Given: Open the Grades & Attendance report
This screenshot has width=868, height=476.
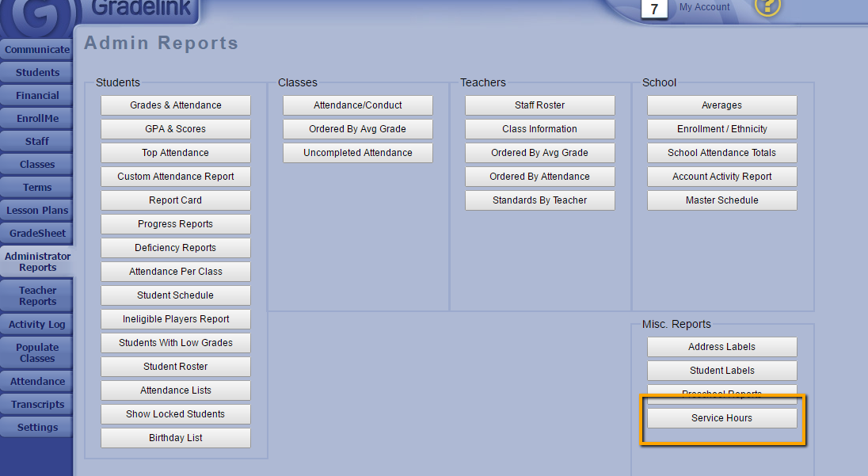Looking at the screenshot, I should point(176,105).
